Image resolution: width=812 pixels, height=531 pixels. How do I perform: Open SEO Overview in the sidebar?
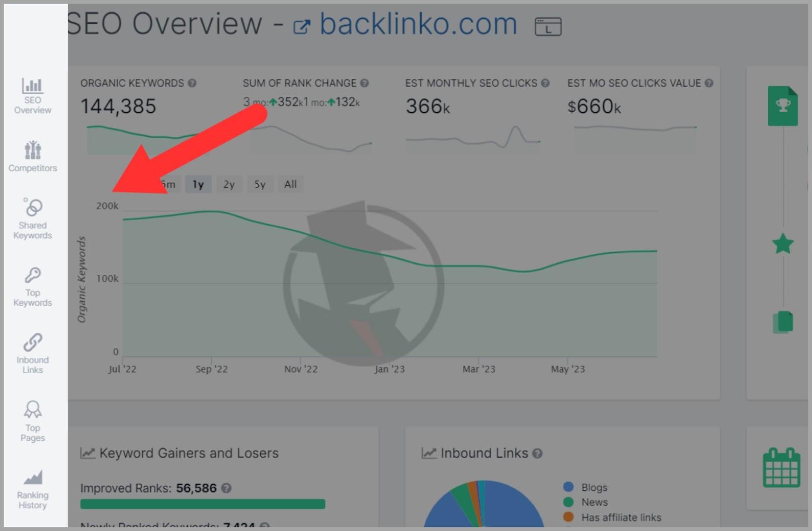click(x=32, y=95)
